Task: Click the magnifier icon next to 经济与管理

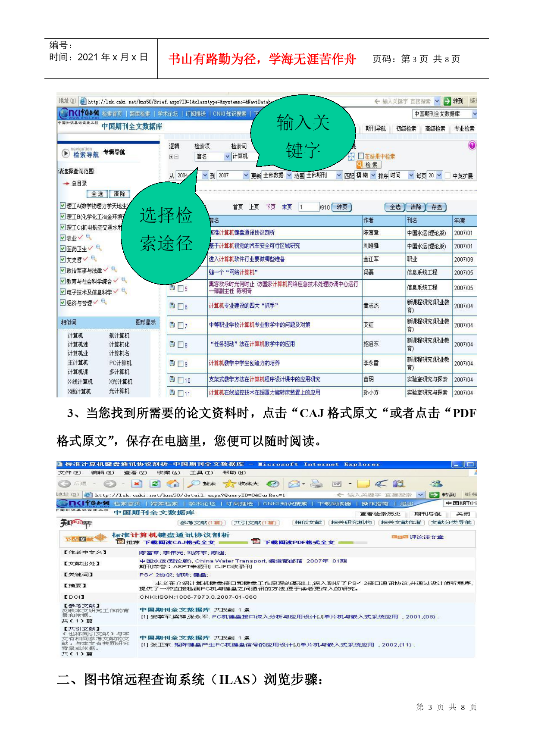Action: tap(104, 302)
